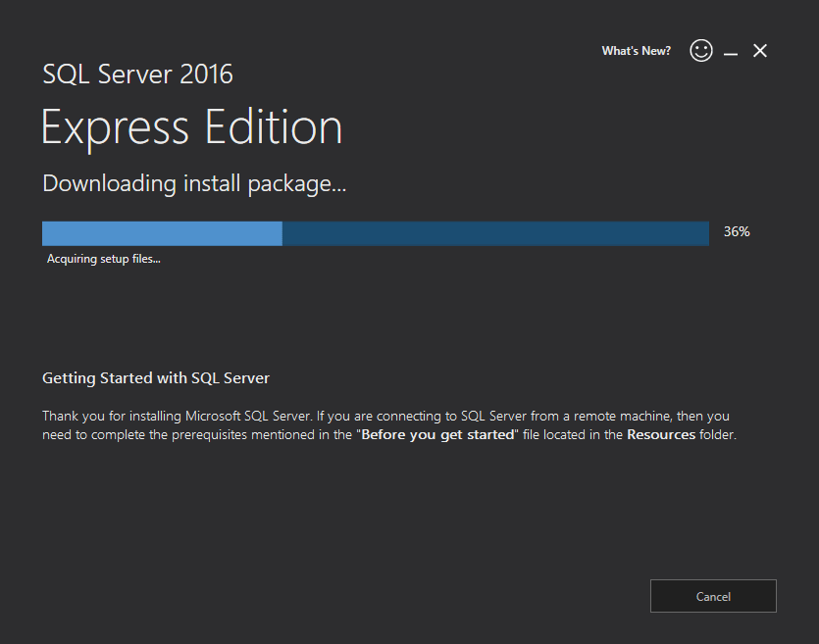Click the Getting Started with SQL Server heading

156,378
